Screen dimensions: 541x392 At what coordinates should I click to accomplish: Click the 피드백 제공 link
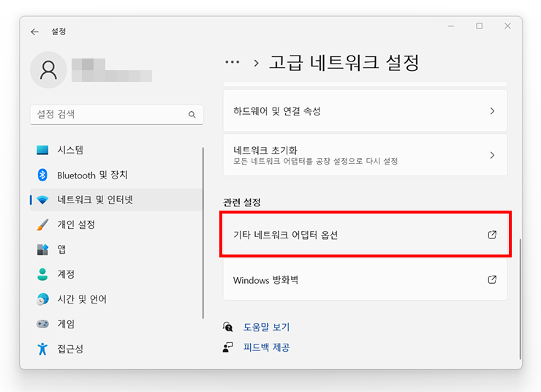click(x=266, y=347)
